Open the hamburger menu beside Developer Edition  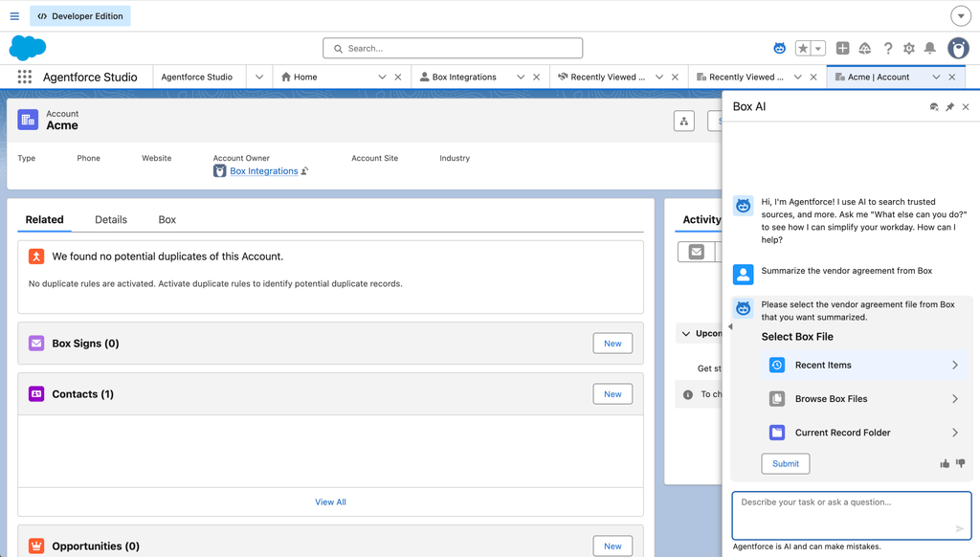click(14, 16)
